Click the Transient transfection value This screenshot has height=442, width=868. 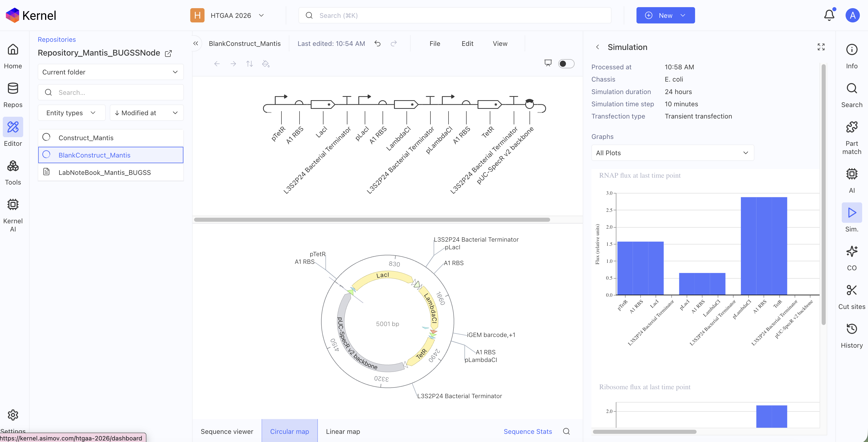tap(698, 116)
